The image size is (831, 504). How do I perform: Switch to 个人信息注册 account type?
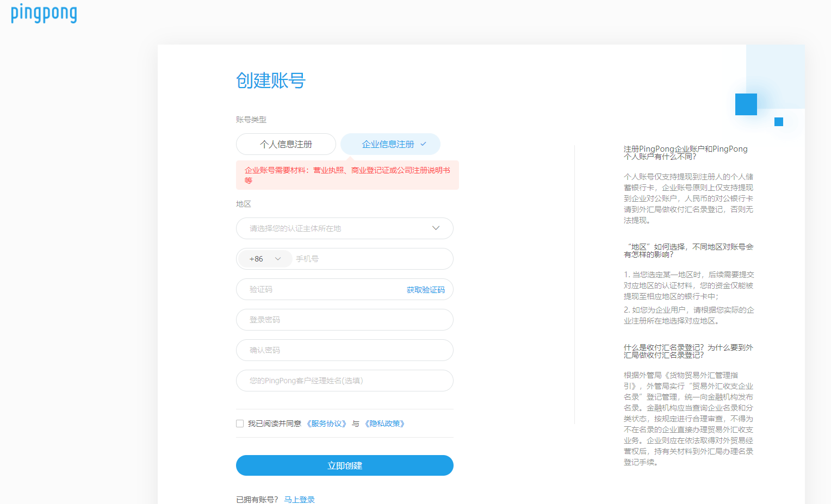click(286, 144)
